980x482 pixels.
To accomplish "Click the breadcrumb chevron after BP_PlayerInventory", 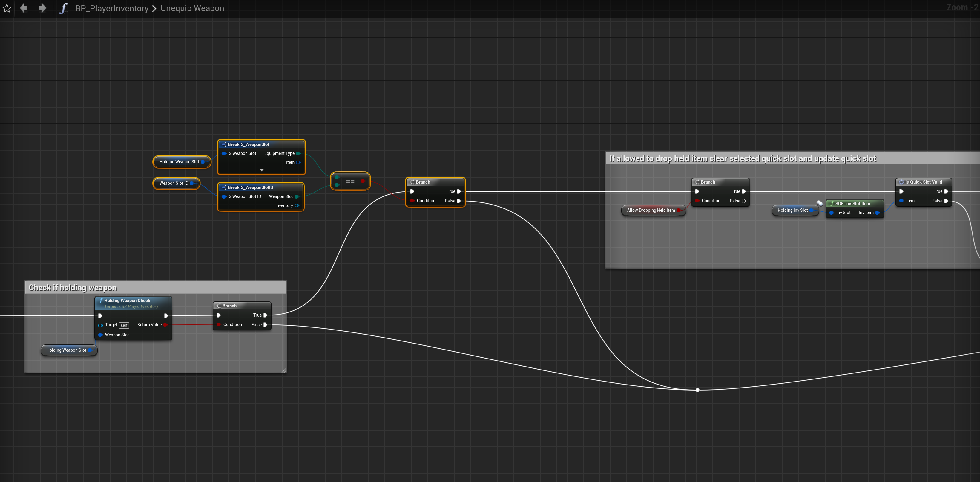I will [x=154, y=8].
